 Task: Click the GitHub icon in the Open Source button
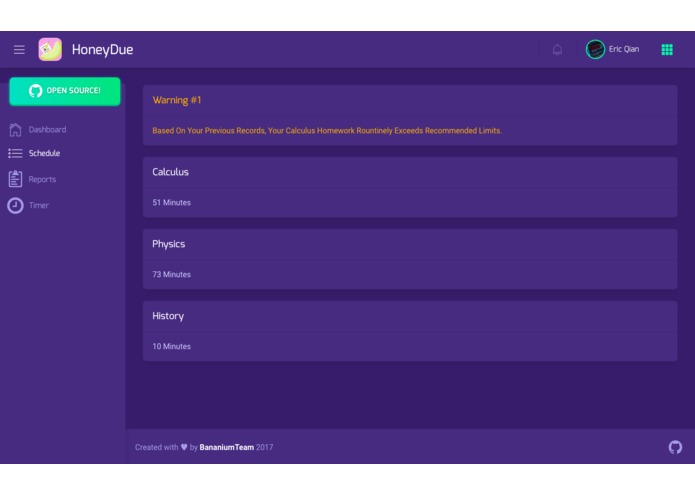[x=35, y=91]
